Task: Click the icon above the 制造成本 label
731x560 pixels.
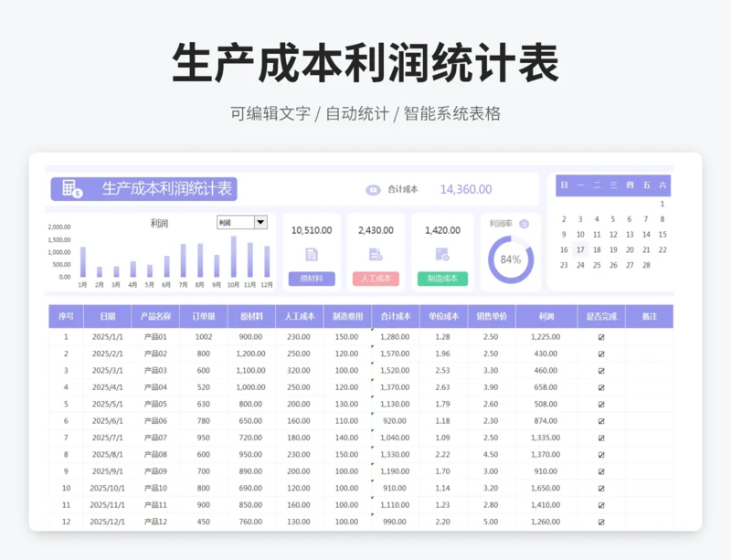Action: (x=442, y=255)
